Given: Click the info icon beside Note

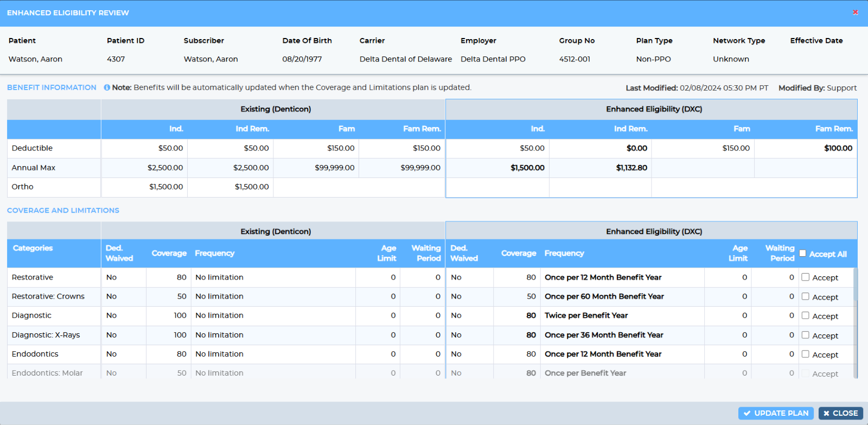Looking at the screenshot, I should [x=107, y=87].
